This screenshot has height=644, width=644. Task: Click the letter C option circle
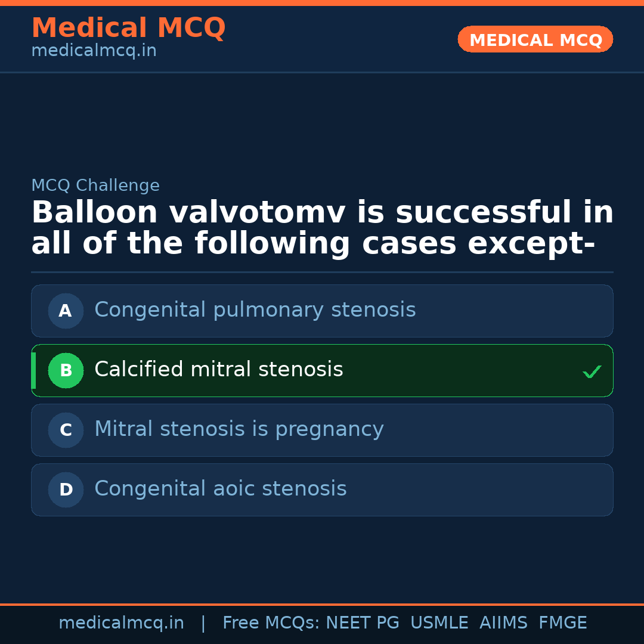pos(66,430)
